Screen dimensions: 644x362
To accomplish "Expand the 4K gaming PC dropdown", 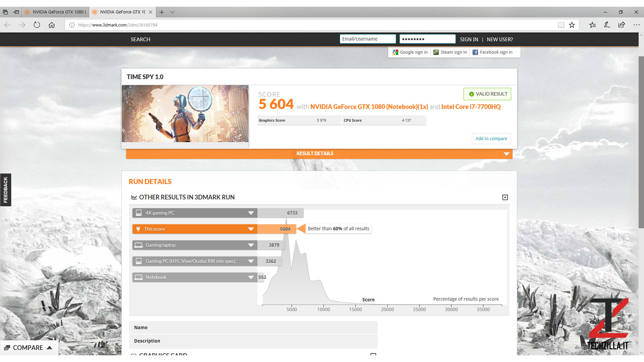I will point(251,213).
